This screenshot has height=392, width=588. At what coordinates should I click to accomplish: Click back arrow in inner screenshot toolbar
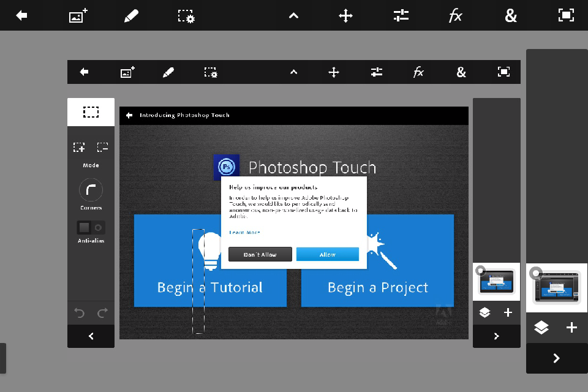[x=84, y=72]
